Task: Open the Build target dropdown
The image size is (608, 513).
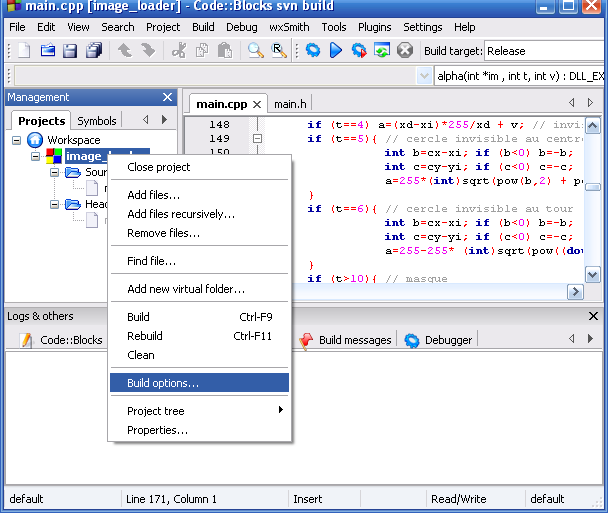Action: click(x=545, y=51)
